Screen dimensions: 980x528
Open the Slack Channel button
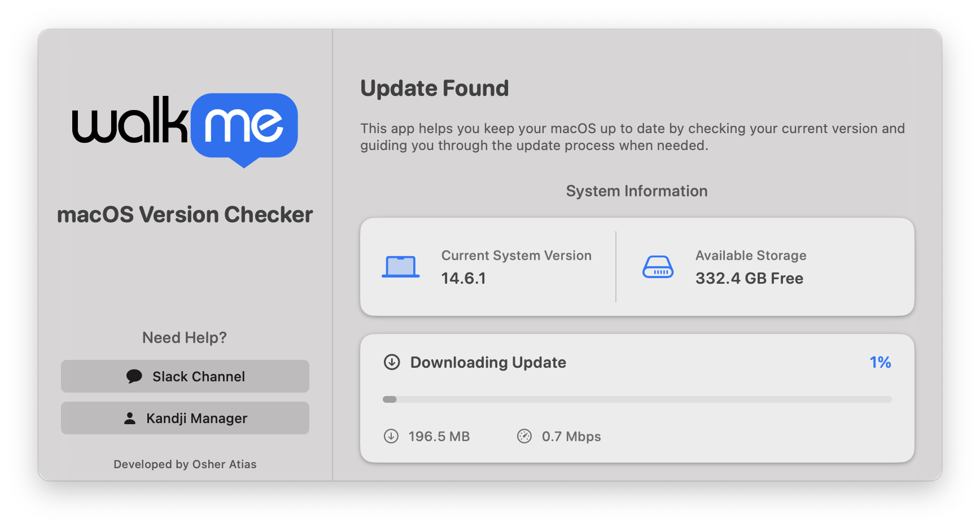click(185, 376)
